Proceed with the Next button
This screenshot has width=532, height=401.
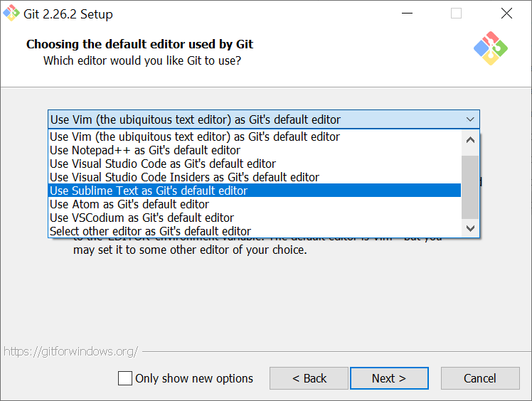coord(389,378)
